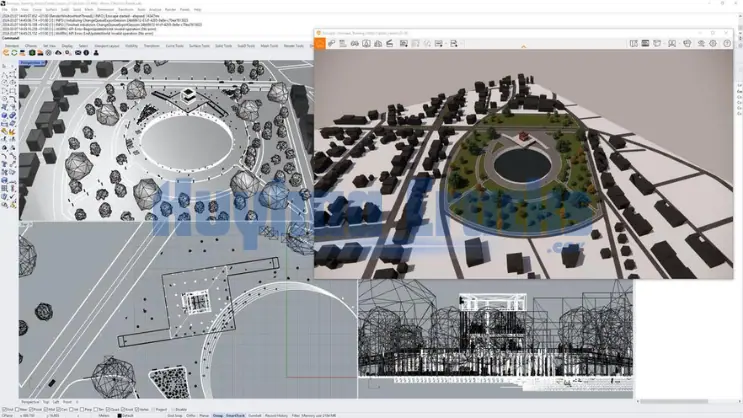Collapse Enscape toolbar using the orange chevron

523,46
